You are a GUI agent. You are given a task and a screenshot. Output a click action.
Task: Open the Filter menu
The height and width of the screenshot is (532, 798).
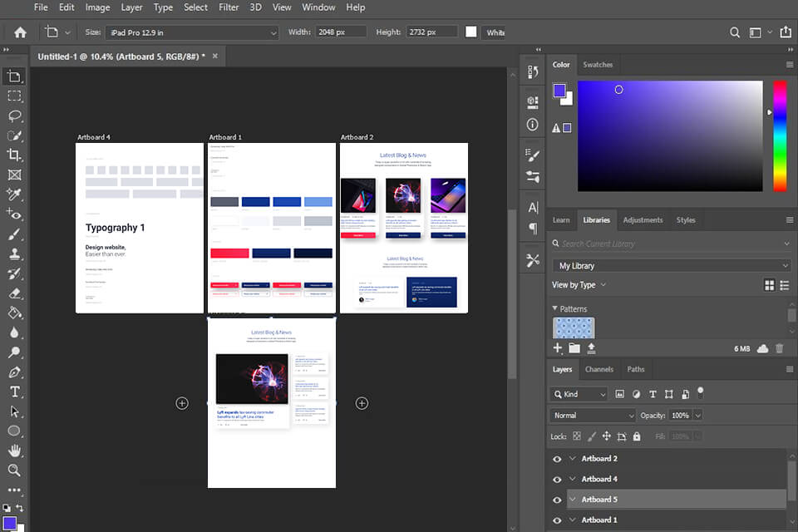point(228,7)
